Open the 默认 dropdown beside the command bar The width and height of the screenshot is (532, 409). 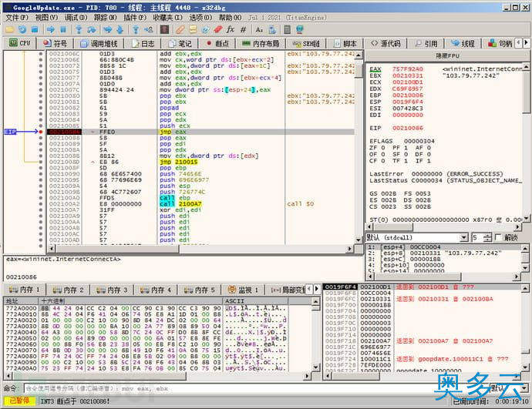(x=510, y=388)
